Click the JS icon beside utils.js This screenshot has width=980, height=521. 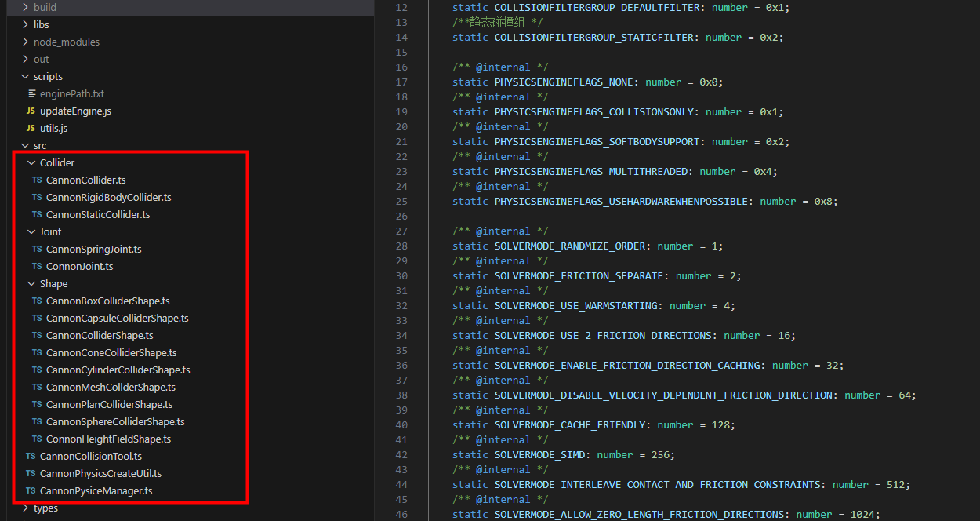31,129
